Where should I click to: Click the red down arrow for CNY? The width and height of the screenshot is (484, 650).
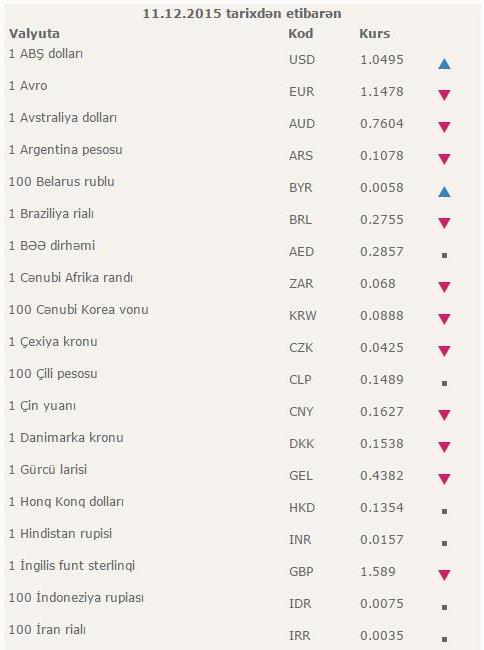pos(444,415)
